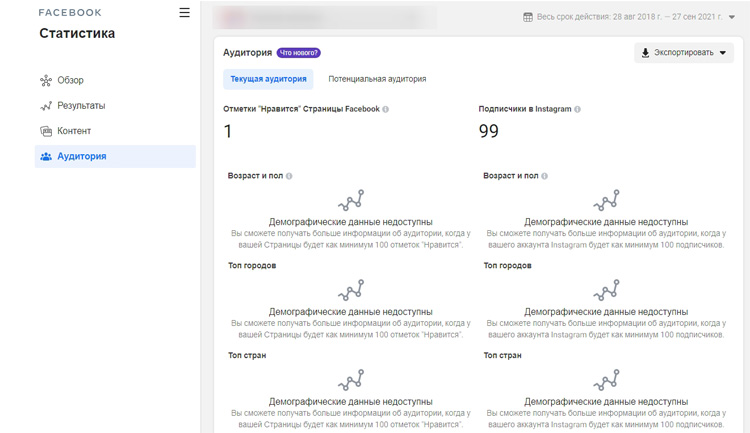The image size is (750, 433).
Task: Click the info icon beside Facebook Возраст и пол
Action: tap(289, 176)
